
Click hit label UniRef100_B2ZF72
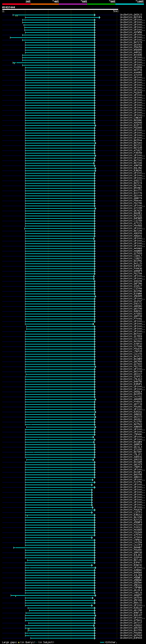click(131, 125)
